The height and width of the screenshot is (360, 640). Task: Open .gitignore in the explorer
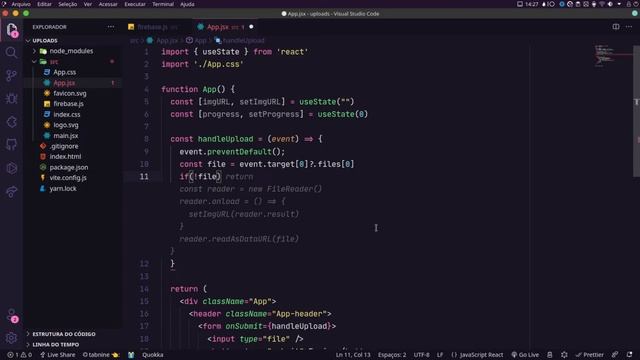click(x=64, y=146)
